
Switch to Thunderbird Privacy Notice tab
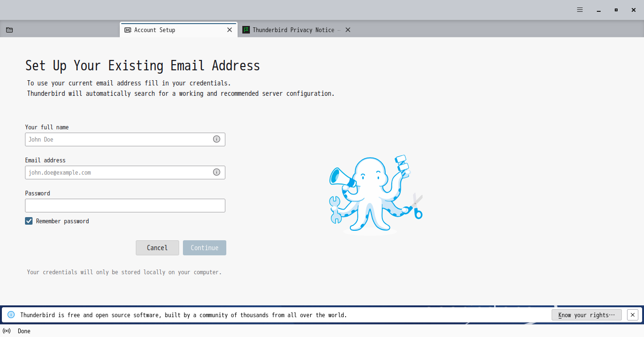(x=297, y=30)
